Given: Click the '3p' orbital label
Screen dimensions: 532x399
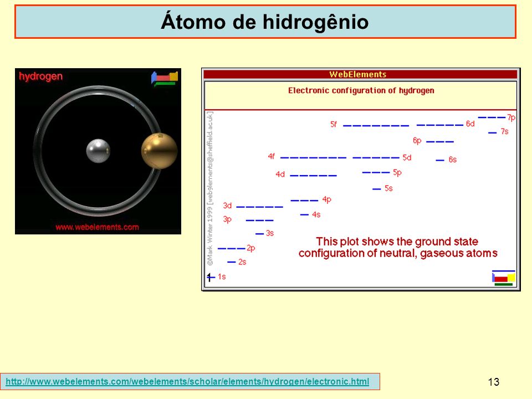Looking at the screenshot, I should 227,219.
